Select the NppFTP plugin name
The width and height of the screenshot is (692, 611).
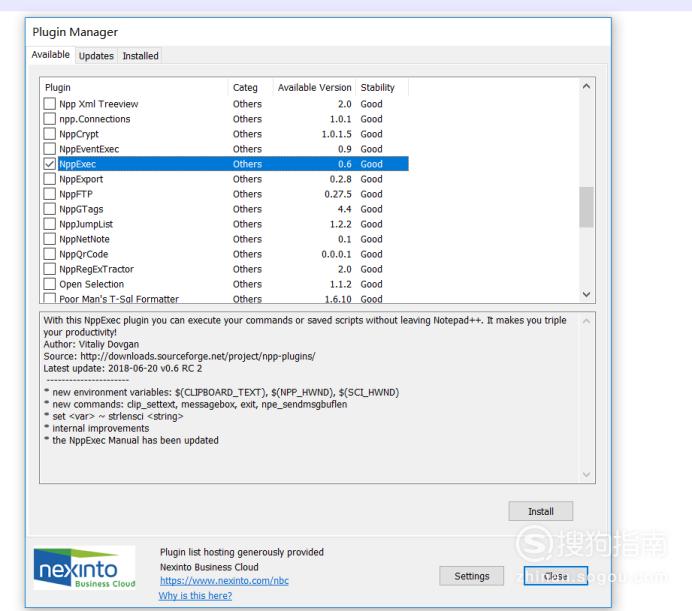(x=76, y=194)
